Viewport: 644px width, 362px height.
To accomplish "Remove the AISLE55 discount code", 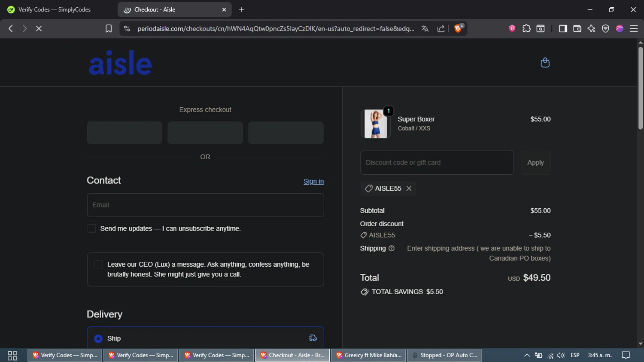I will coord(409,189).
